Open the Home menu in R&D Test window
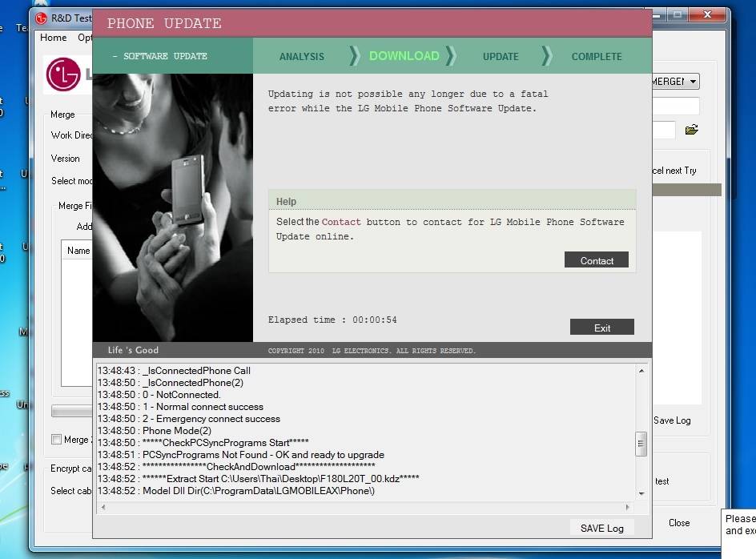The width and height of the screenshot is (756, 559). 53,38
